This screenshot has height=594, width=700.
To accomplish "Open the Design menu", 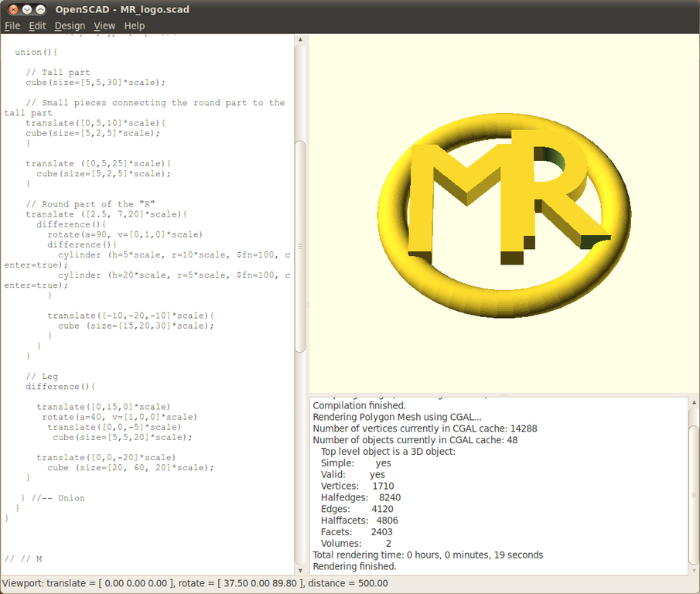I will point(70,26).
